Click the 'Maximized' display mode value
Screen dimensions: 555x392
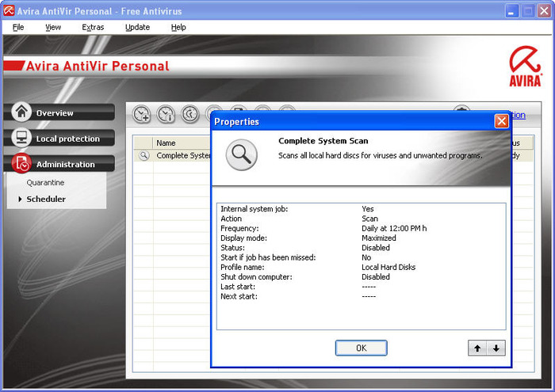point(379,238)
